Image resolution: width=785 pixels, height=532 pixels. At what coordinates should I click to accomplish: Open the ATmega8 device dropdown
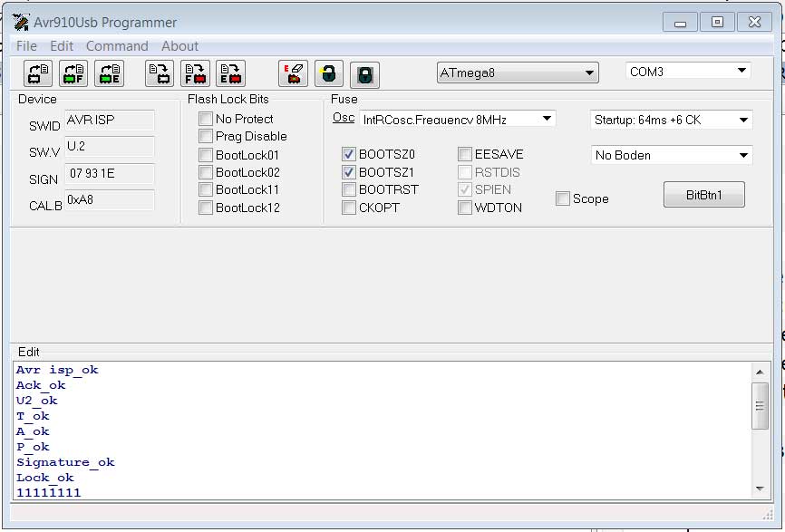pyautogui.click(x=518, y=73)
